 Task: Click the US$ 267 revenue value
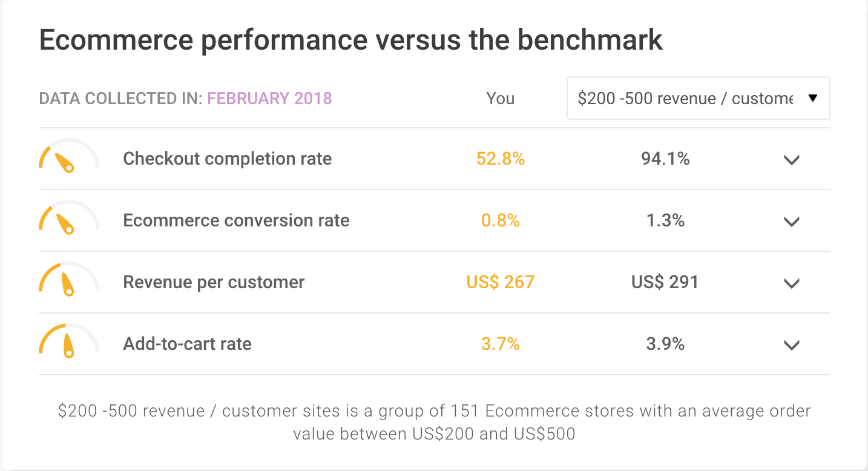click(x=500, y=282)
